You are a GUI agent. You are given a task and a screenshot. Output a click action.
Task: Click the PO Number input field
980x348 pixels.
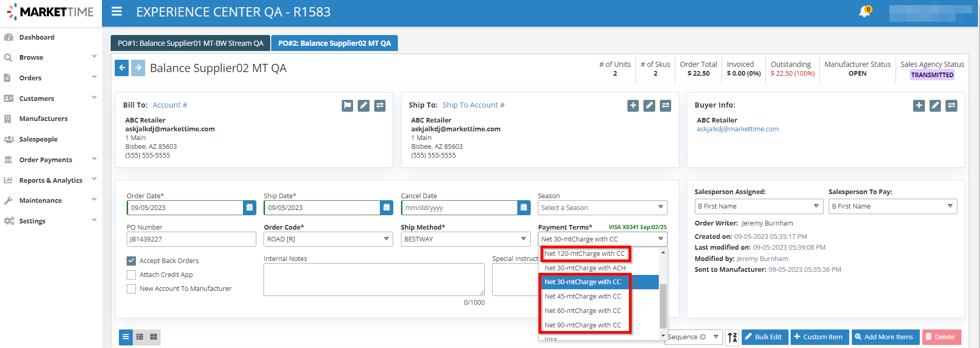tap(191, 239)
